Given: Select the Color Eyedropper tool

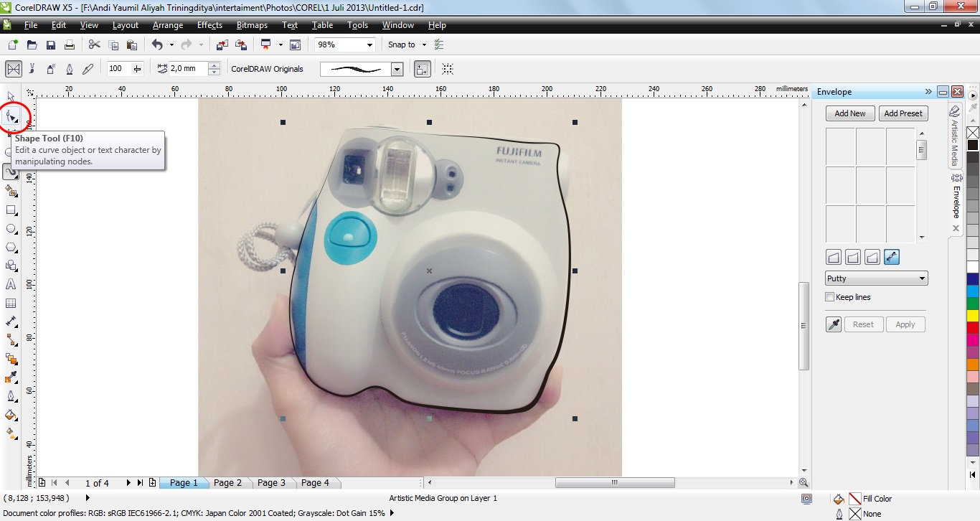Looking at the screenshot, I should click(11, 377).
